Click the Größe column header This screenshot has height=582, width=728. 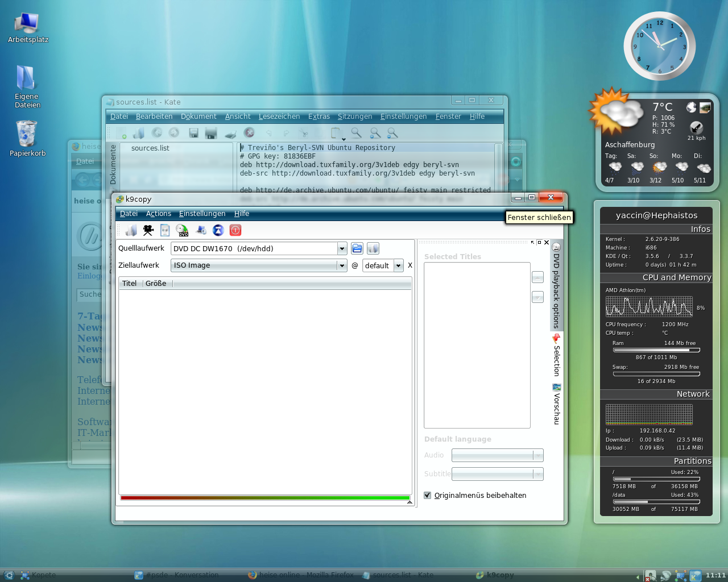tap(157, 284)
